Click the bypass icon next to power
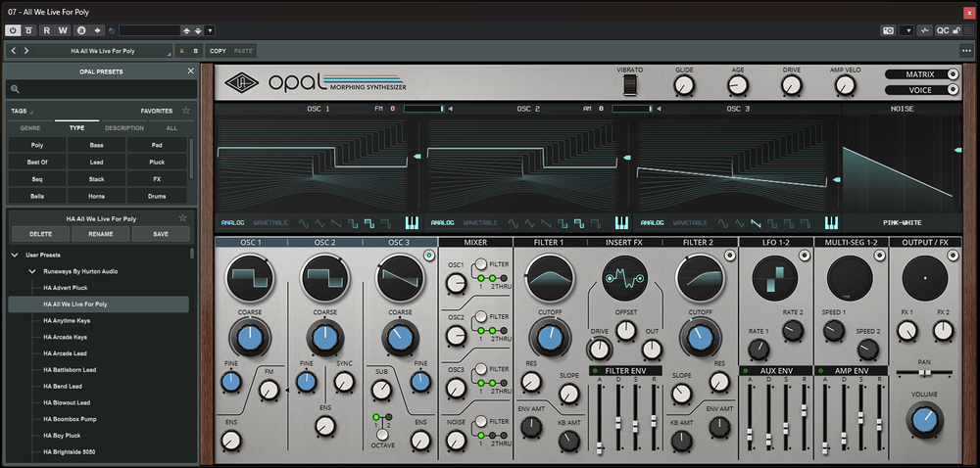 point(28,30)
